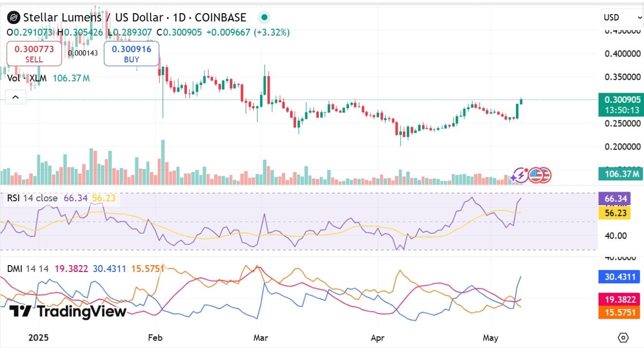Click the red SELL 0.300773 button
This screenshot has width=644, height=348.
click(x=34, y=54)
